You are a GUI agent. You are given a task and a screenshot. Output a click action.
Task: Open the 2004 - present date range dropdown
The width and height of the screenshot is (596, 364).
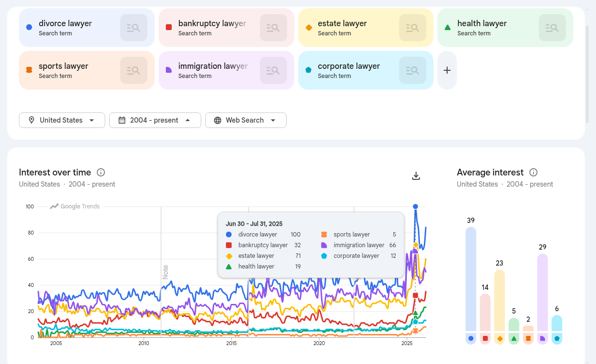(x=155, y=120)
